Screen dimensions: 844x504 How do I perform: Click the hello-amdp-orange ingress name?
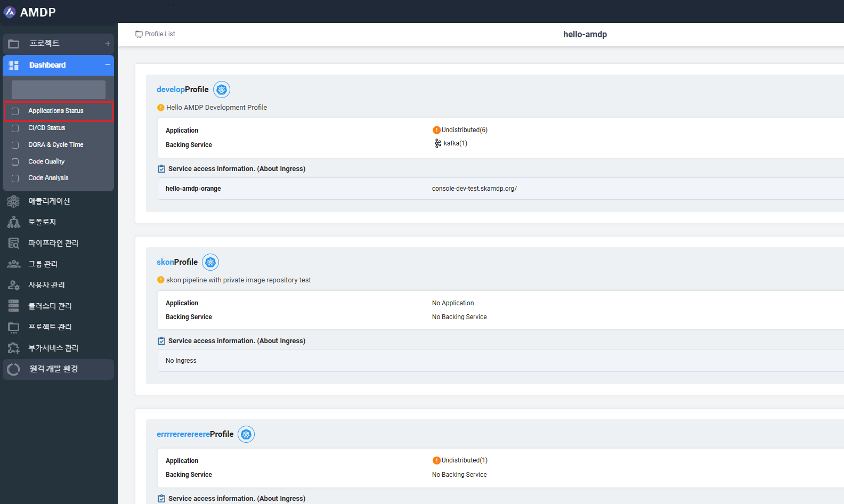click(x=193, y=189)
